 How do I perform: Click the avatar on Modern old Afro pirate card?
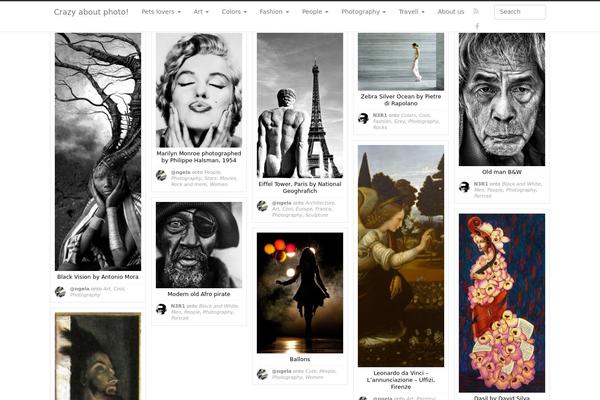pos(161,309)
